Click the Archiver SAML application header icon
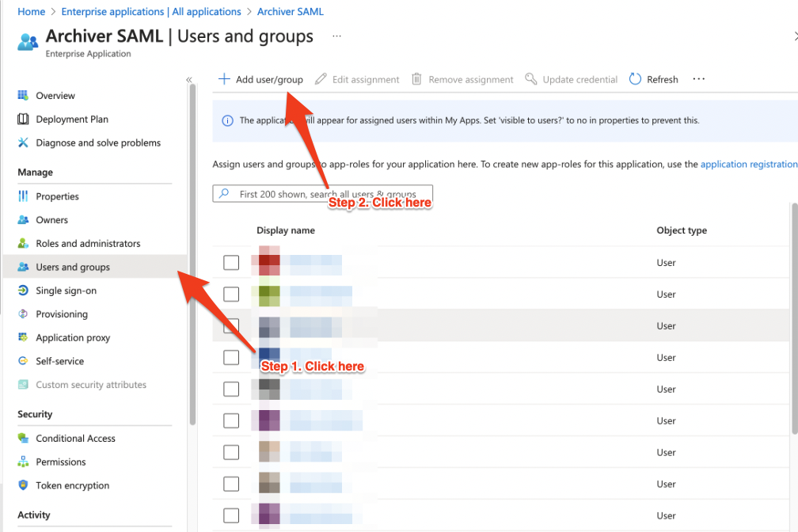The height and width of the screenshot is (532, 798). (x=28, y=42)
